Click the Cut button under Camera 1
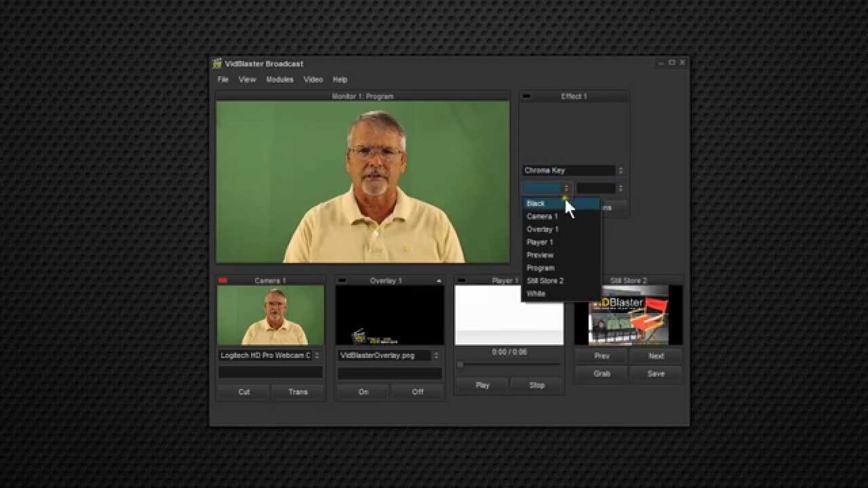 tap(243, 392)
